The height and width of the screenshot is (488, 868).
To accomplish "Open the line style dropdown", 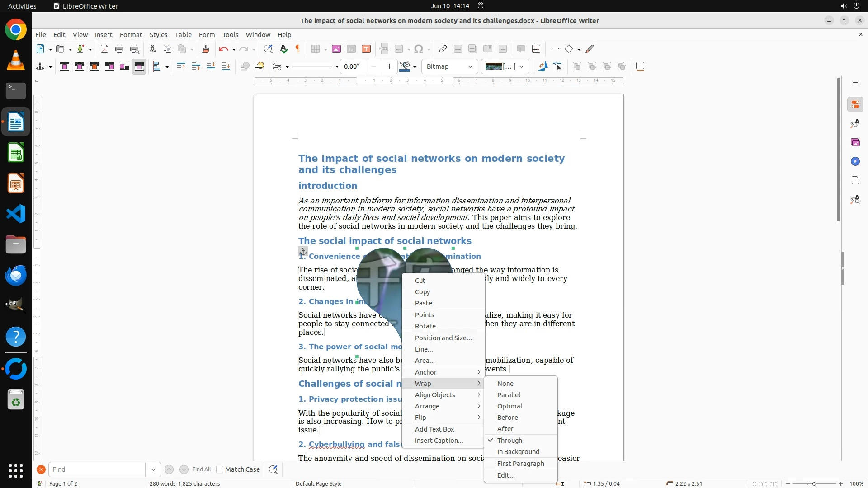I will point(337,67).
